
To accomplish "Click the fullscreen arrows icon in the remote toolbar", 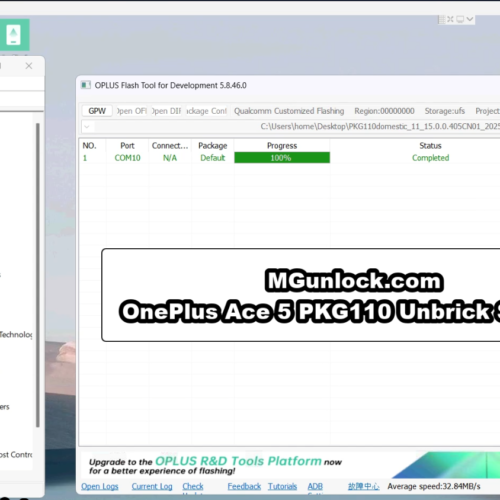I will click(x=450, y=19).
